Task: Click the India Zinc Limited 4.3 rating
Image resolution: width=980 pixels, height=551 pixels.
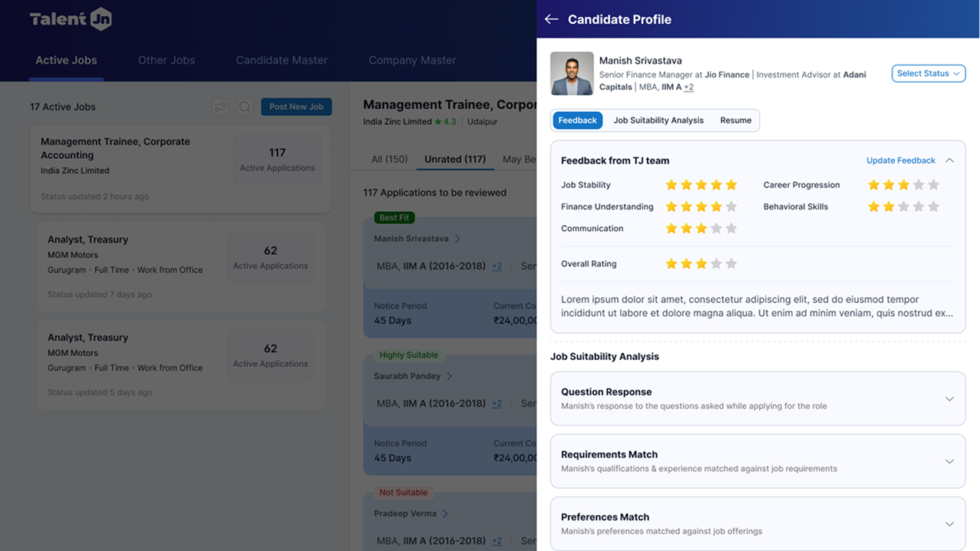Action: pos(445,122)
